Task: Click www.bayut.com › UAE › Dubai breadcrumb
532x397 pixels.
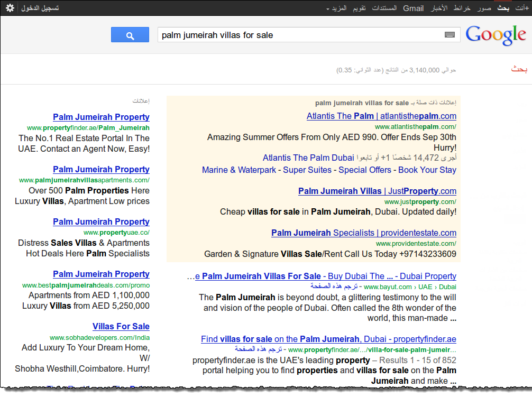Action: [410, 287]
